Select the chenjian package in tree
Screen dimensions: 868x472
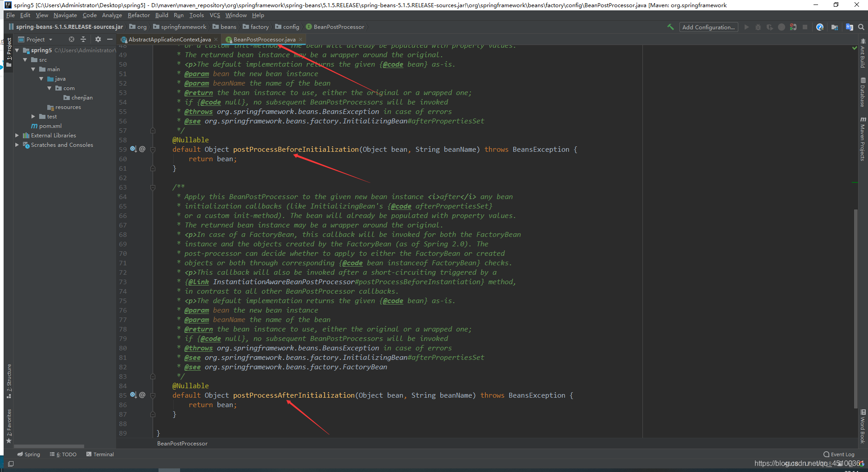[x=78, y=97]
